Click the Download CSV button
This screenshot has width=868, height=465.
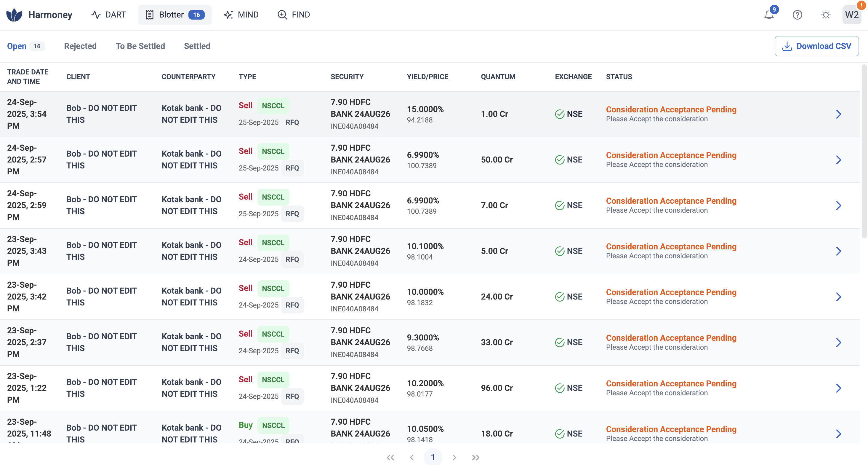(816, 46)
